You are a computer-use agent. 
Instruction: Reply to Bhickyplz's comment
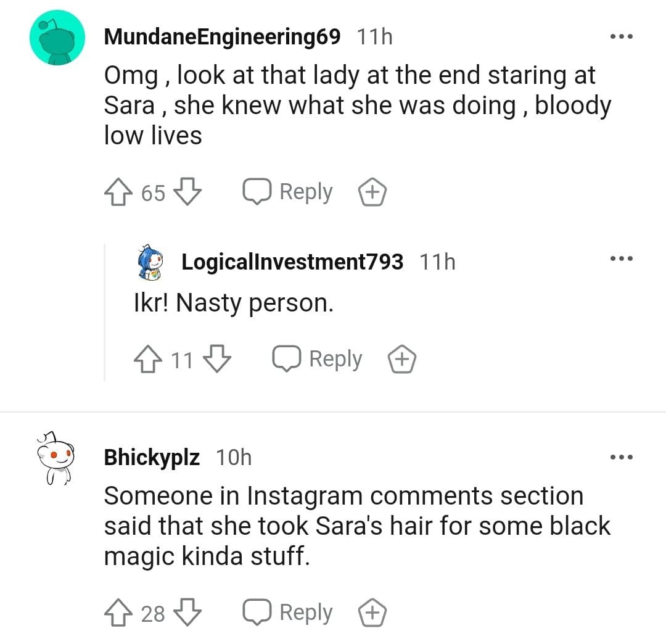click(x=288, y=613)
